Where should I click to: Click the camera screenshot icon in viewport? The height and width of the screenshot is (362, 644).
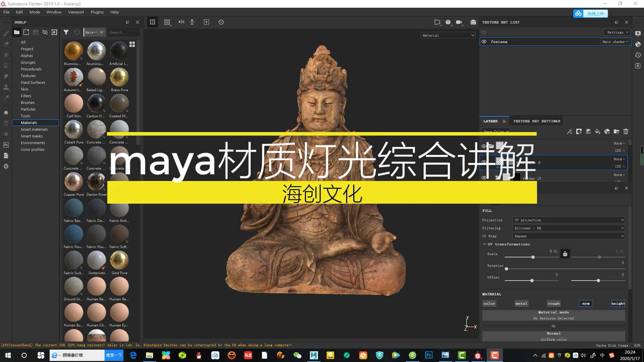click(x=473, y=22)
